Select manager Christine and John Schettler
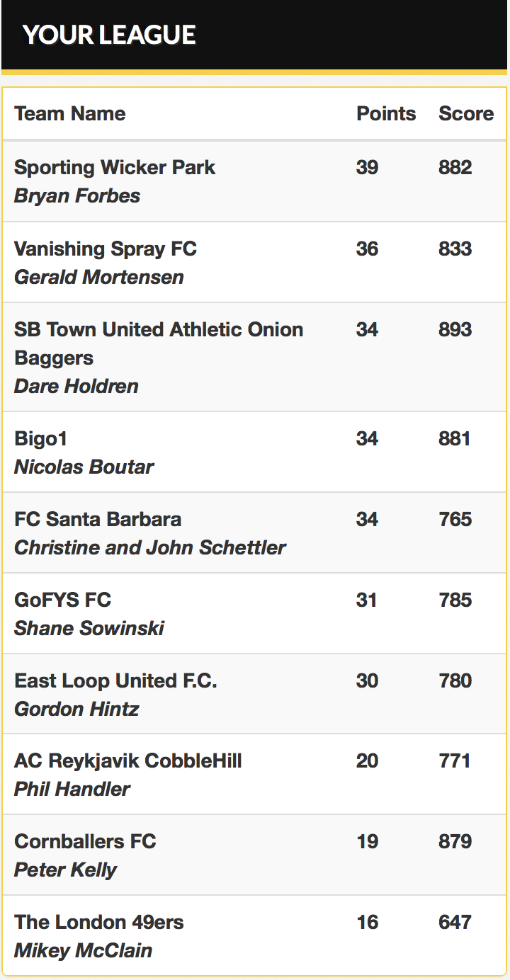Viewport: 510px width, 980px height. click(x=150, y=547)
